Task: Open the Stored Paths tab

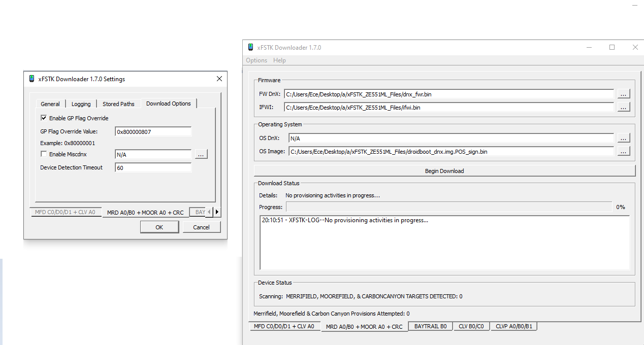Action: [x=118, y=104]
